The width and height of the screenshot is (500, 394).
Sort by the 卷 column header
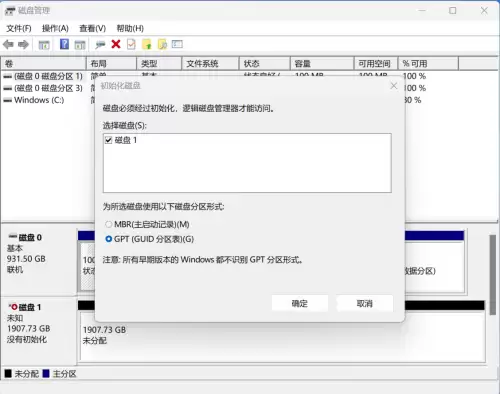44,63
